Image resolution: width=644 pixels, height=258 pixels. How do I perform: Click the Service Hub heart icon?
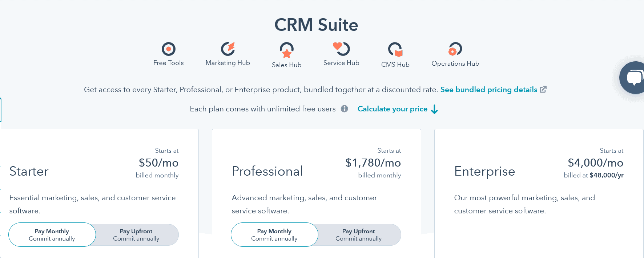tap(341, 49)
